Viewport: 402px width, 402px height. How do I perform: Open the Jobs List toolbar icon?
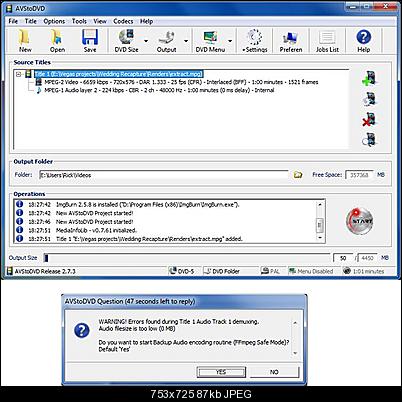tap(327, 41)
